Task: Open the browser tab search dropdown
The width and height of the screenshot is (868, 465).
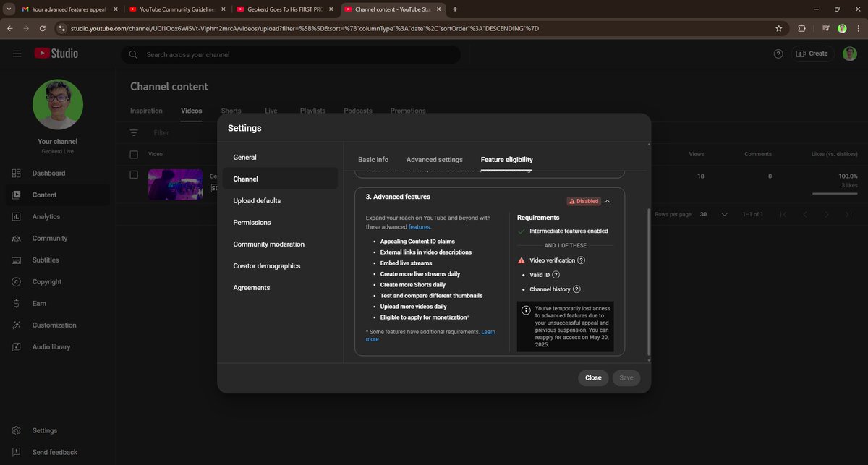Action: (8, 9)
